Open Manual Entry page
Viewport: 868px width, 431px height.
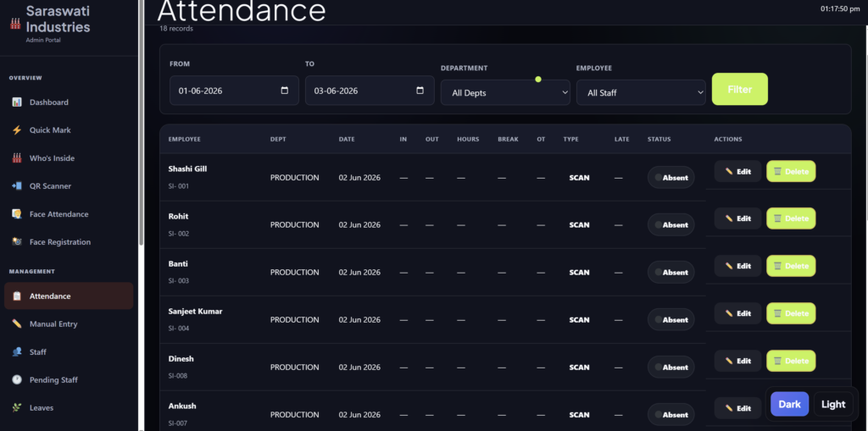(x=69, y=324)
